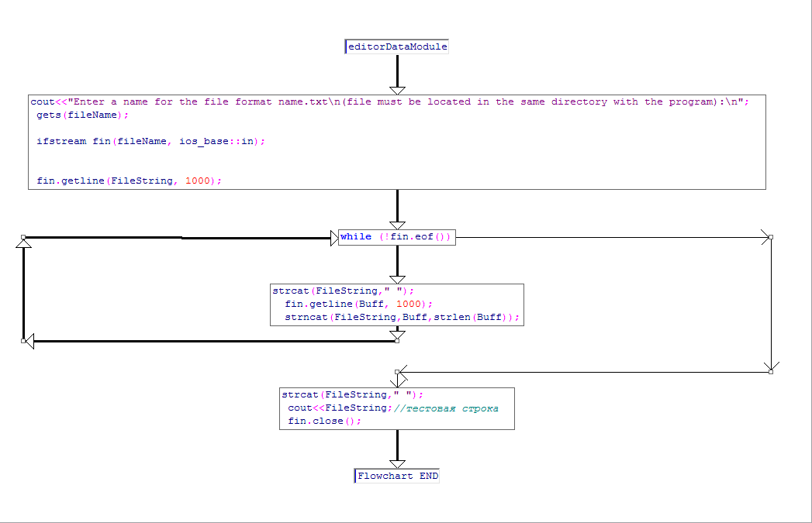The width and height of the screenshot is (812, 523).
Task: Click the fin.getline(Buff, 1000); line
Action: tap(358, 304)
